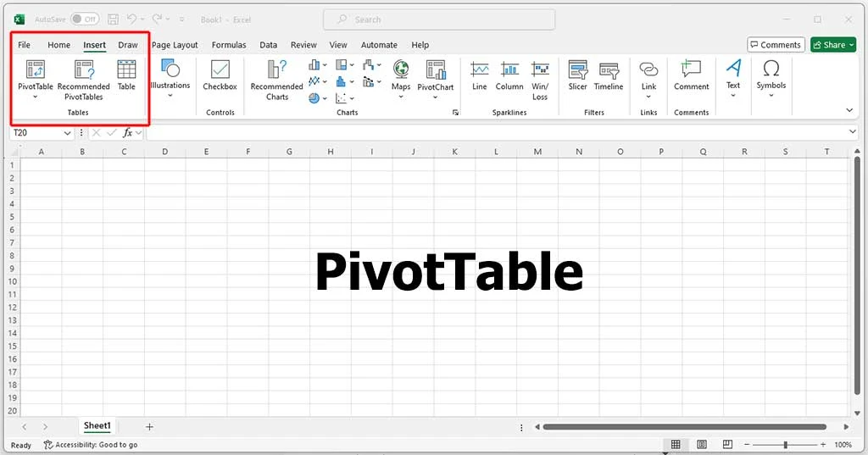Add a new sheet with plus button
The image size is (868, 455).
[x=149, y=427]
